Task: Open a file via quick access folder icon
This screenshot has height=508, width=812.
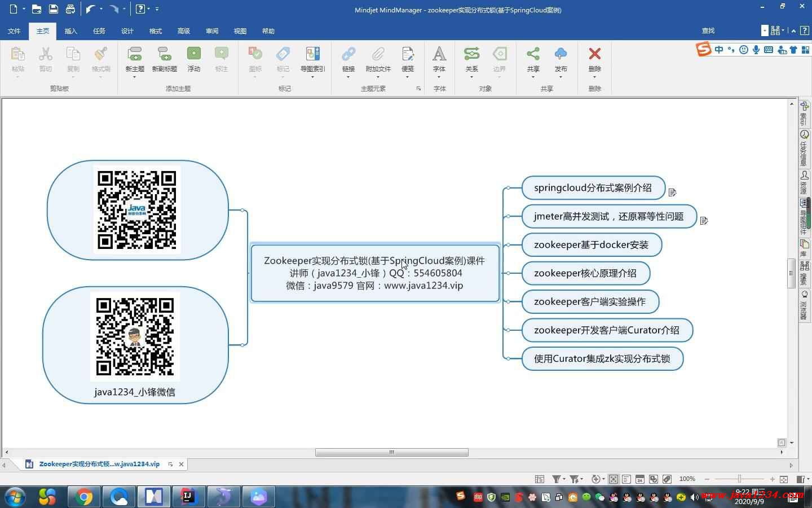Action: coord(36,9)
